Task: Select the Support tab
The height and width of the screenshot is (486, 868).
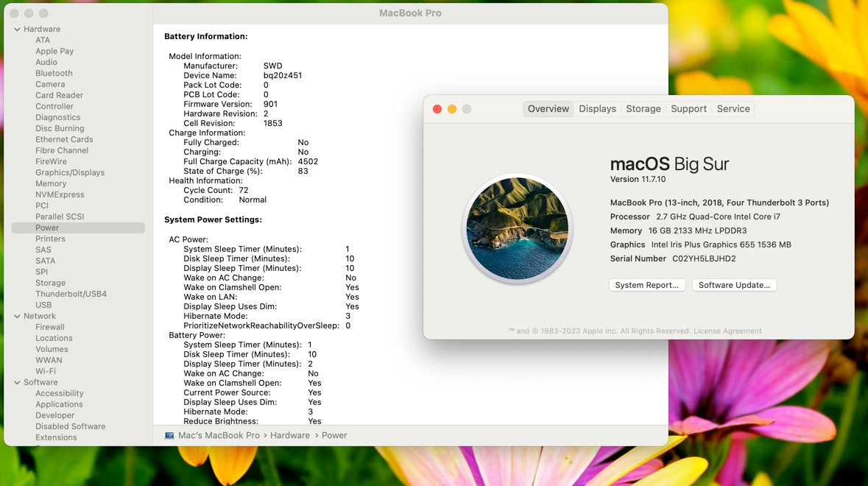Action: click(x=688, y=109)
